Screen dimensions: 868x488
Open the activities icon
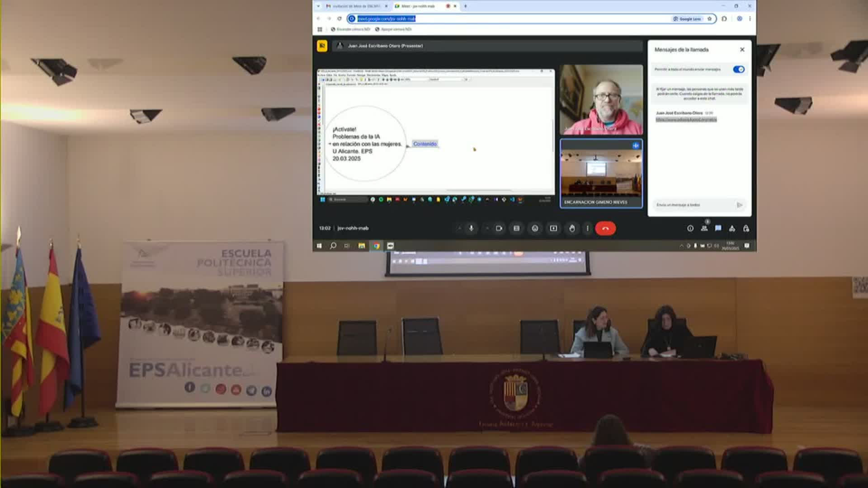(732, 228)
